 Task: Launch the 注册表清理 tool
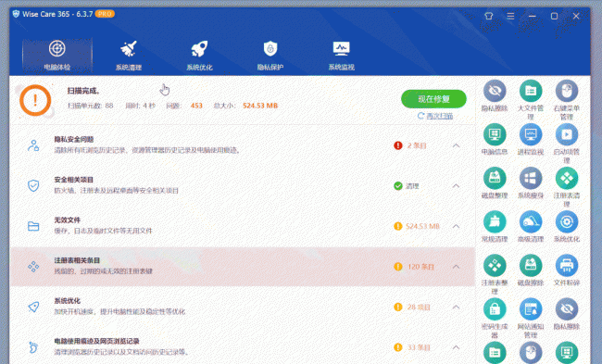566,187
